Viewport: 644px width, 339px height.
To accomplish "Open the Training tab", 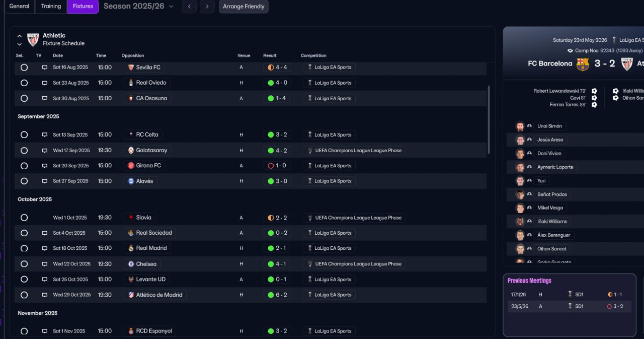I will click(51, 7).
